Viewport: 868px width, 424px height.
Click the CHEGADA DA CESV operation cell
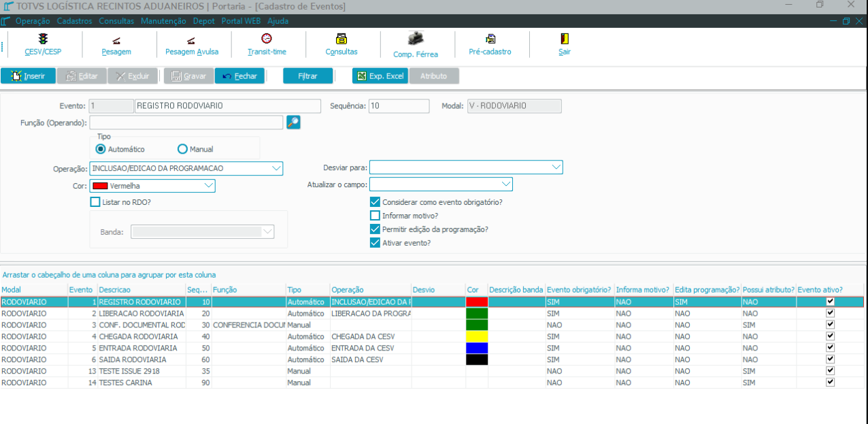click(x=371, y=336)
